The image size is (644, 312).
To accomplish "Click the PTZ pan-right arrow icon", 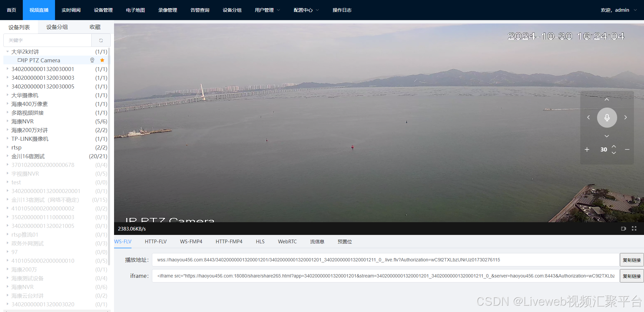I will click(x=625, y=117).
